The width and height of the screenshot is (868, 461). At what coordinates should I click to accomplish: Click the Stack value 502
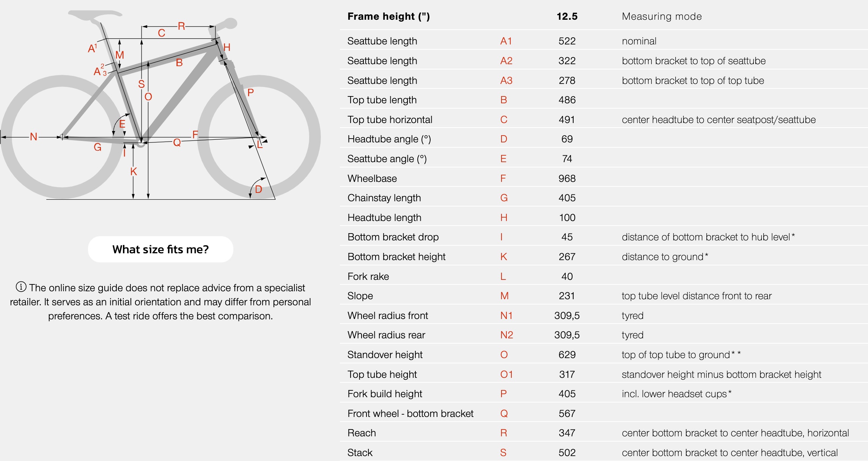coord(567,453)
